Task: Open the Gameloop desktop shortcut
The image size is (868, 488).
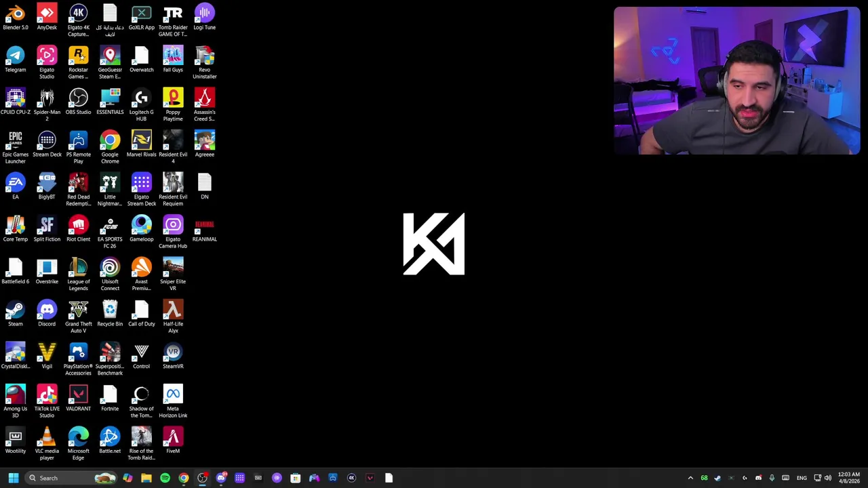Action: tap(141, 230)
